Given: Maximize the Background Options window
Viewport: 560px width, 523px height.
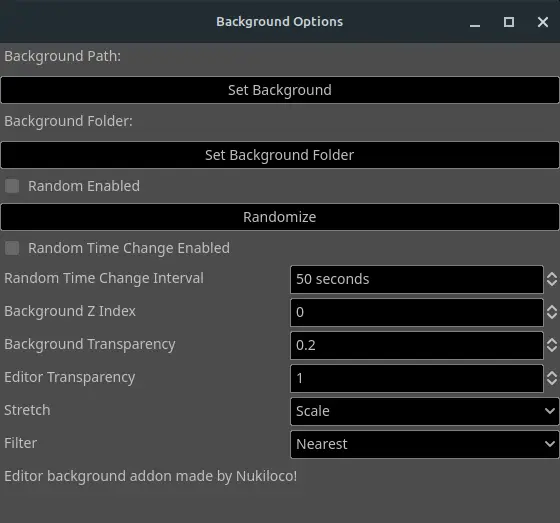Looking at the screenshot, I should point(509,22).
